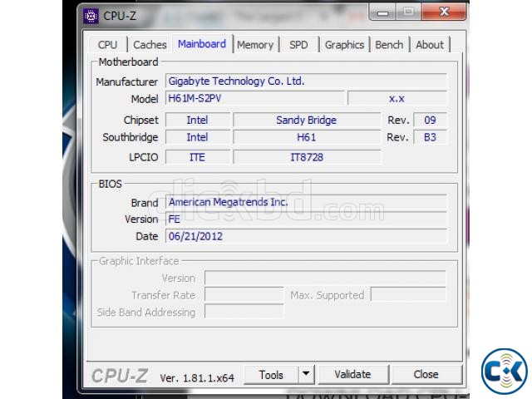This screenshot has width=532, height=399.
Task: Click the LPCIO IT8728 field
Action: [x=307, y=157]
